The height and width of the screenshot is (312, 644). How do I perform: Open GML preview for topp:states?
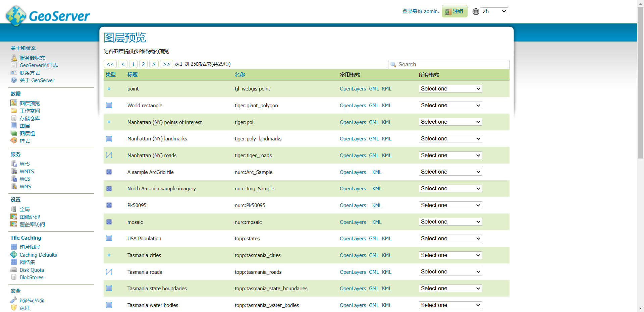pyautogui.click(x=374, y=239)
